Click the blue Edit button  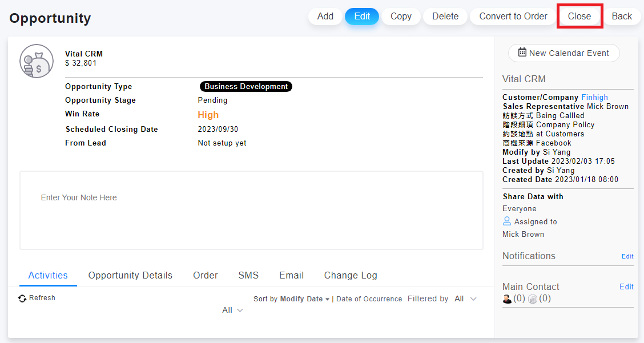point(362,17)
